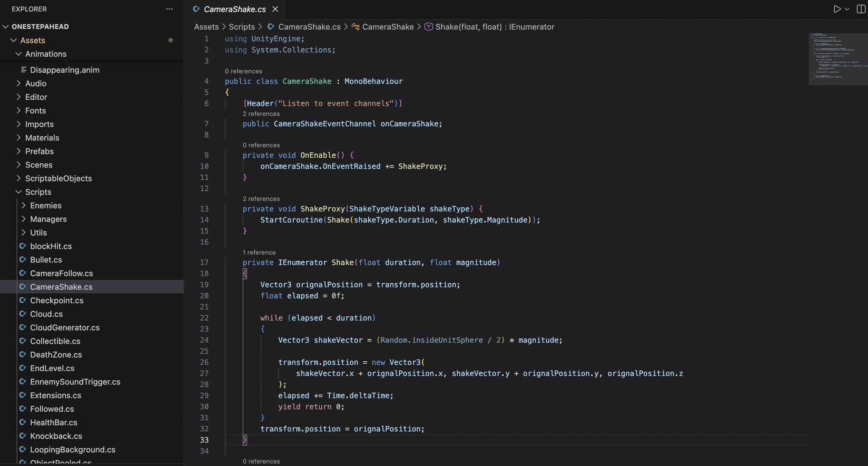Image resolution: width=868 pixels, height=466 pixels.
Task: Open CameraFollow.cs in the explorer
Action: click(x=61, y=273)
